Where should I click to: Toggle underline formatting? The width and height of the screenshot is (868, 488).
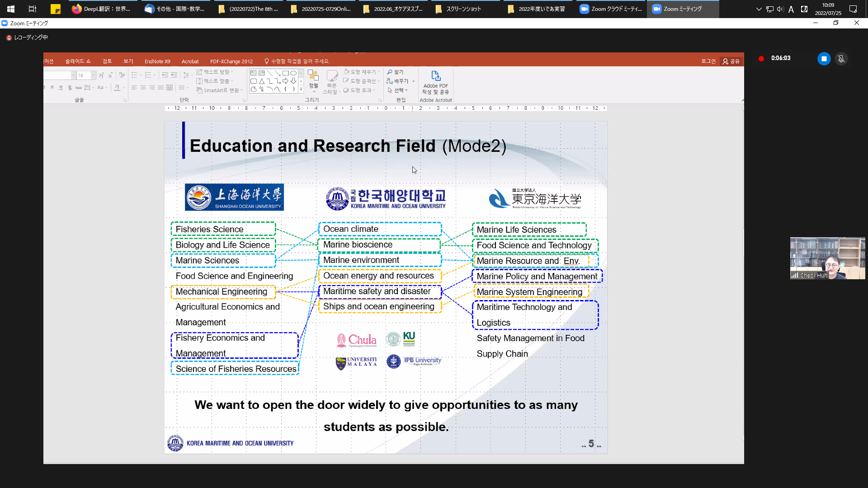coord(61,88)
